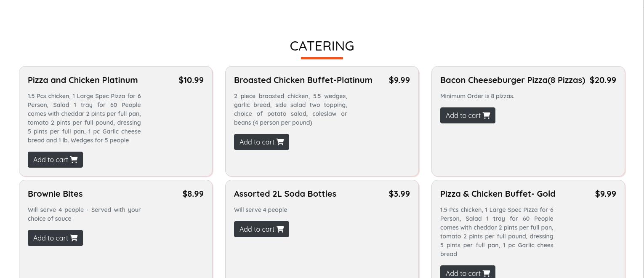Click cart icon for Broasted Chicken Buffet-Platinum
Screen dimensions: 644x278
coord(280,142)
